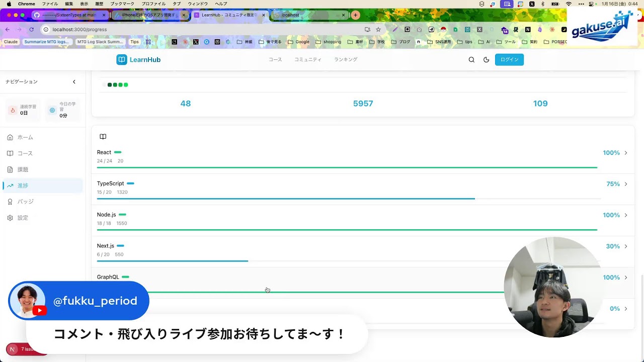Expand the GraphQL course row chevron

(x=626, y=278)
